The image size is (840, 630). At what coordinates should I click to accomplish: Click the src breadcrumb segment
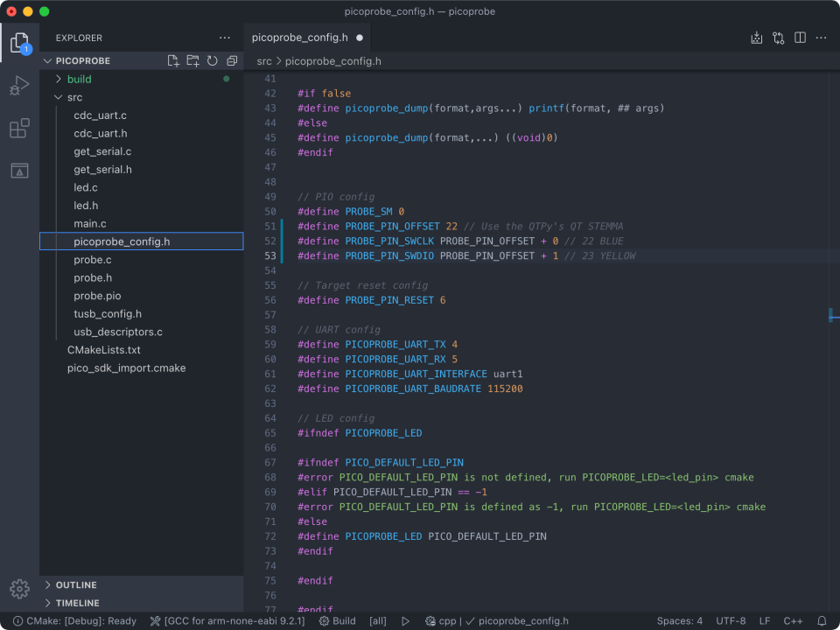264,61
